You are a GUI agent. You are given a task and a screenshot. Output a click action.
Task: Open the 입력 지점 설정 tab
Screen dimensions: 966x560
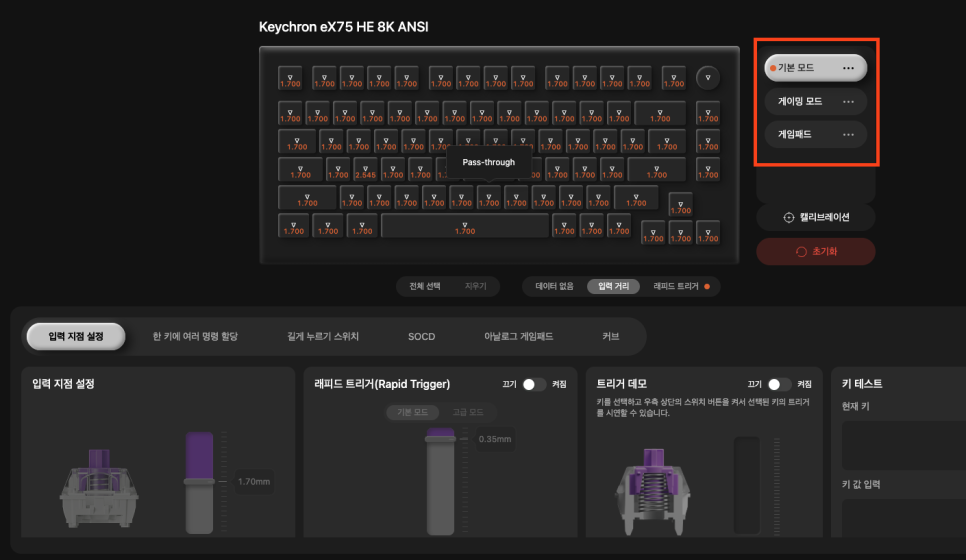pos(76,336)
